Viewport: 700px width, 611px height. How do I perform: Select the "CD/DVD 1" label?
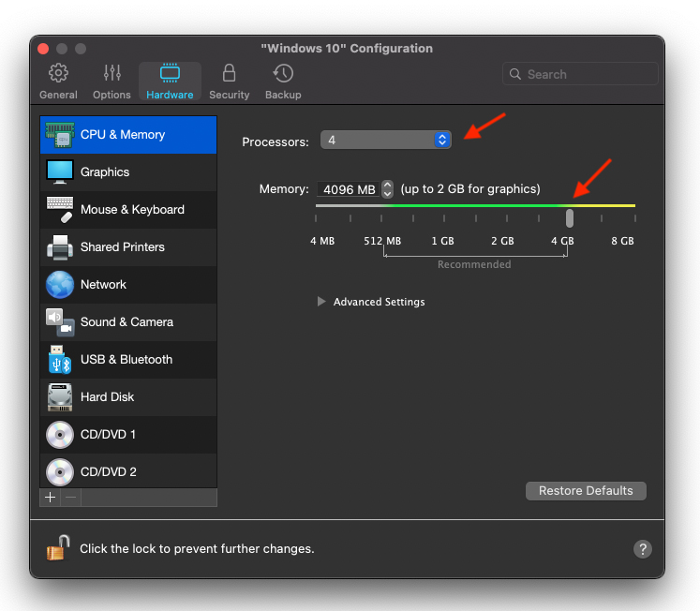point(108,434)
